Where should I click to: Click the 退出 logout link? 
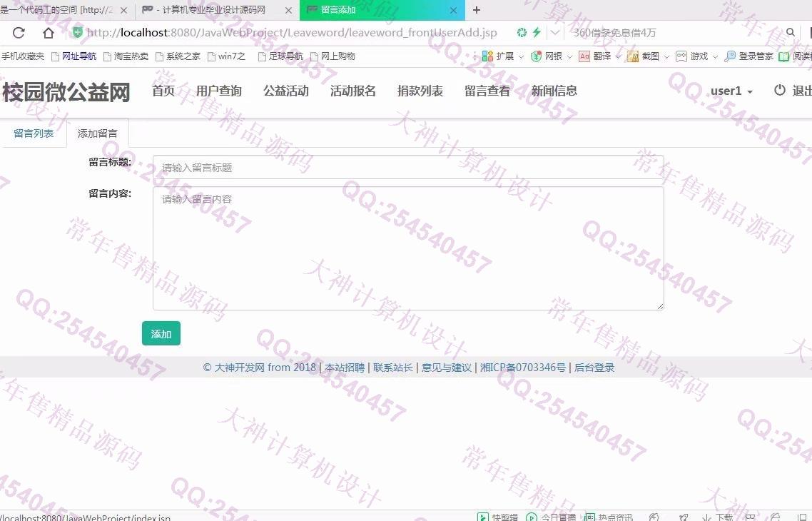(801, 91)
